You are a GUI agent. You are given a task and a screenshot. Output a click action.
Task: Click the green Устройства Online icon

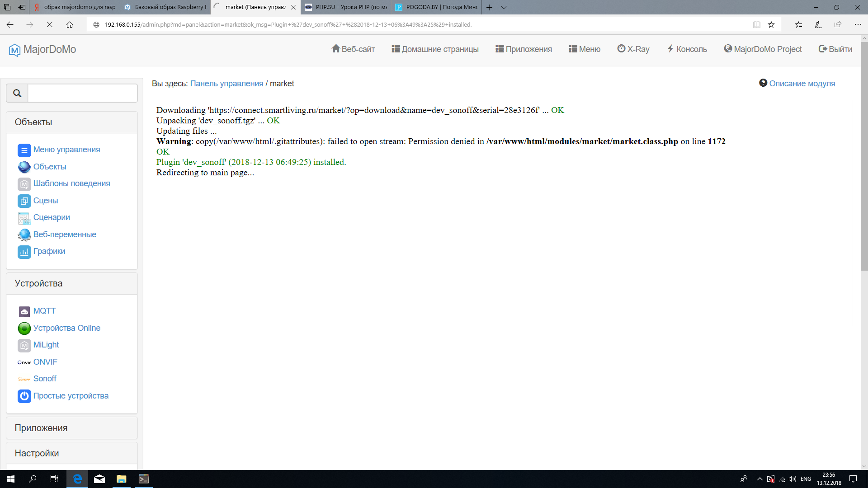tap(24, 328)
